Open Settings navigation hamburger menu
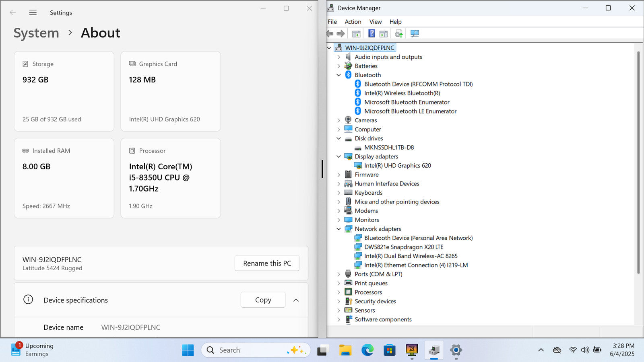Image resolution: width=644 pixels, height=362 pixels. pos(33,12)
